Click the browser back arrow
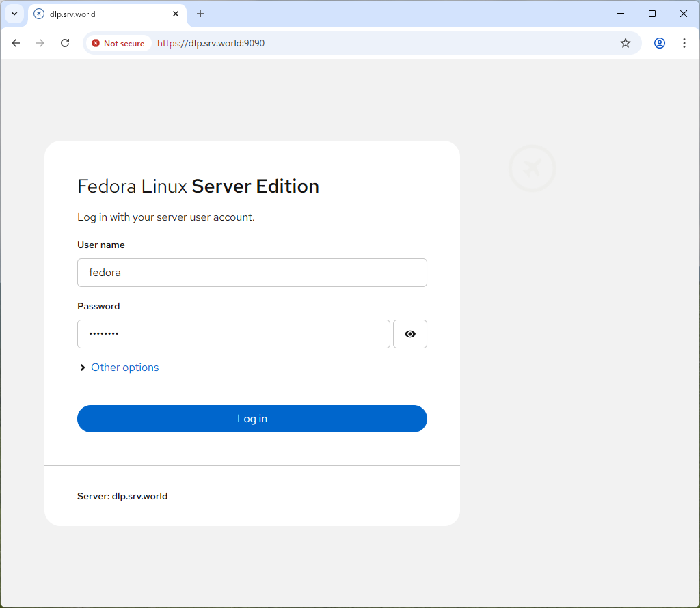The height and width of the screenshot is (608, 700). click(x=16, y=43)
